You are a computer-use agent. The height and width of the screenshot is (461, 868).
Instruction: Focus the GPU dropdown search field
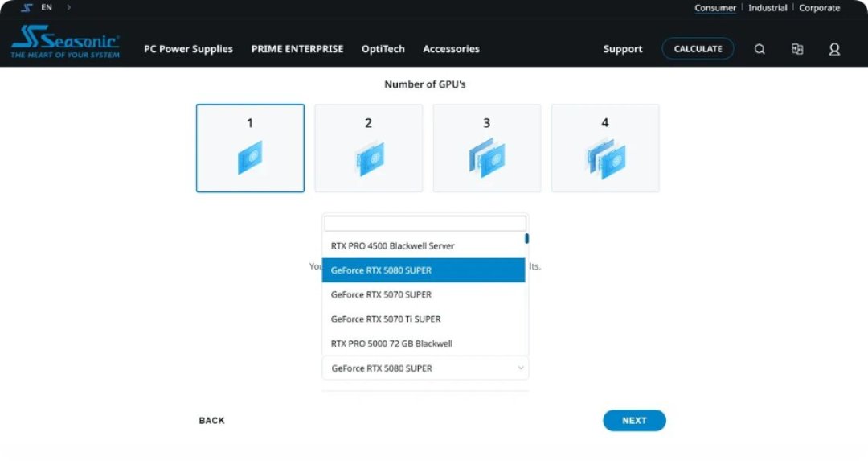(x=425, y=224)
